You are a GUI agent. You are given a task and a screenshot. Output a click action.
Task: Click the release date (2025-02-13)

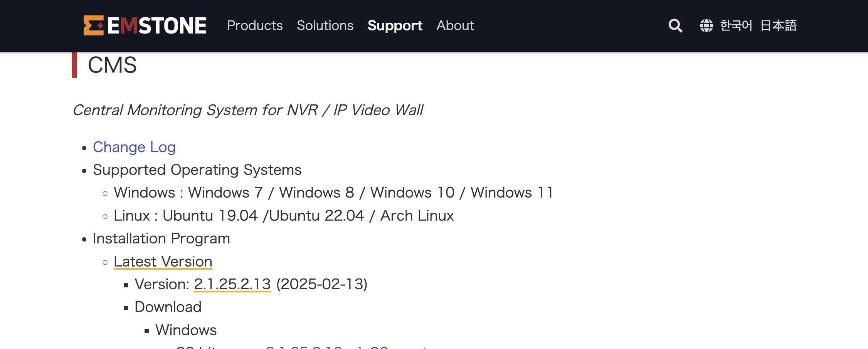322,284
